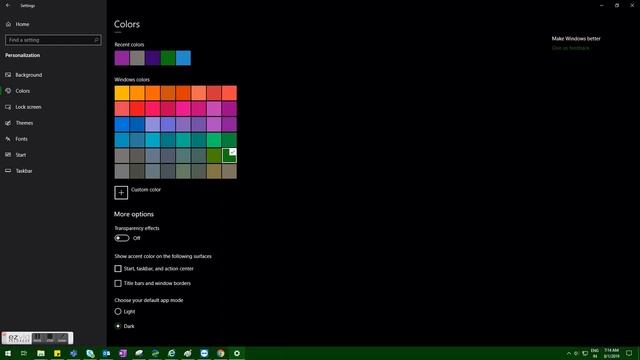Click the small thumbnail widget above the taskbar
Viewport: 640px width, 360px height.
pyautogui.click(x=37, y=338)
